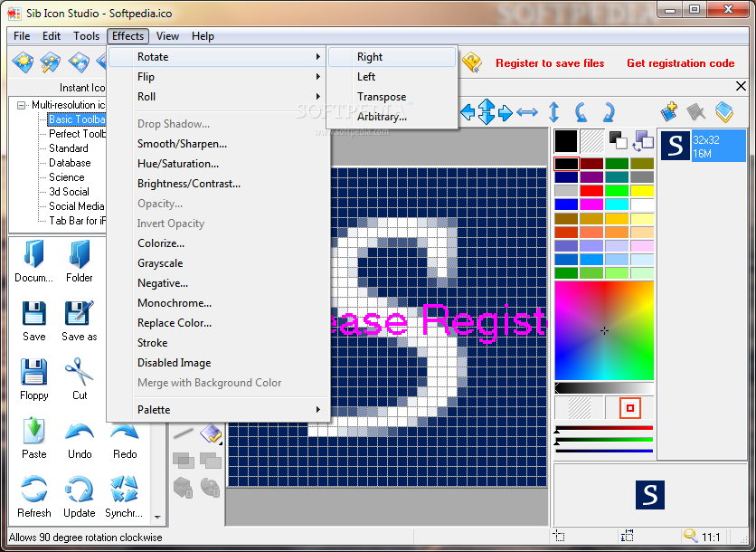
Task: Add new image format with the plus filmstrip icon
Action: tap(669, 111)
